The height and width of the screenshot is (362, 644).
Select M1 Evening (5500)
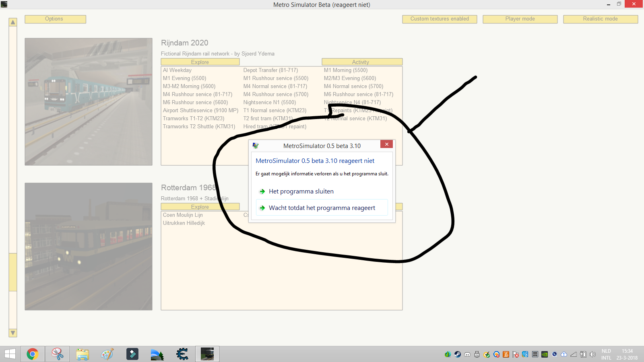pyautogui.click(x=184, y=78)
